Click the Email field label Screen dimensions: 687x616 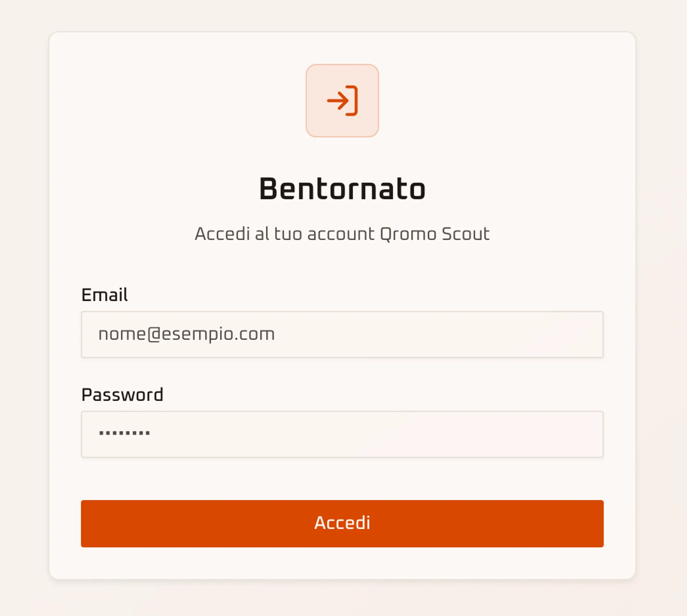coord(104,295)
